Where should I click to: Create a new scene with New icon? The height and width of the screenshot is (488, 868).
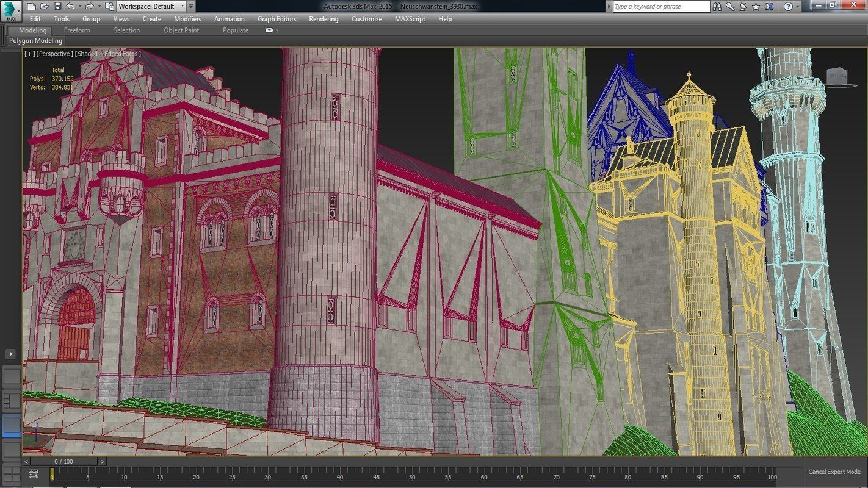[31, 6]
